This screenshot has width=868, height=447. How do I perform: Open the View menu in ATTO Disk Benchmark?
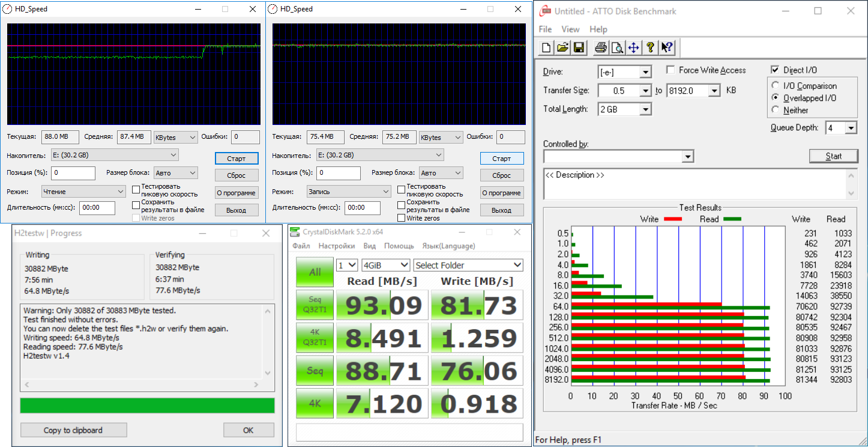[570, 29]
